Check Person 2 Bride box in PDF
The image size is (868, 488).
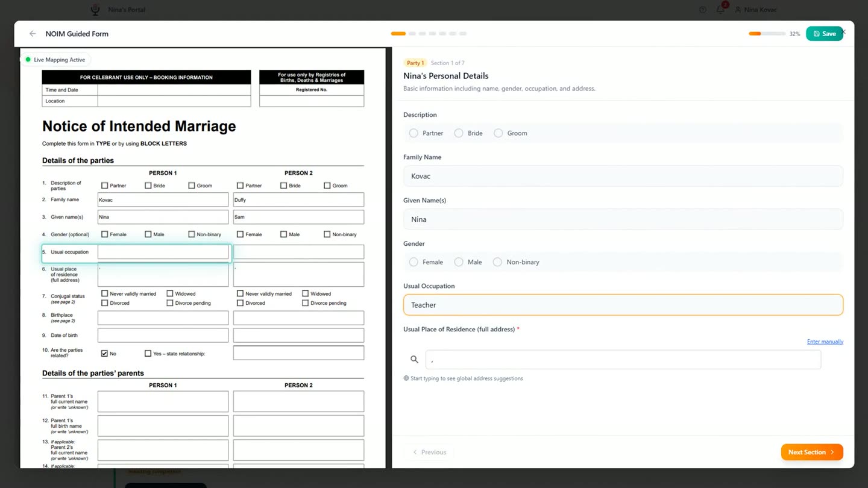(x=284, y=186)
